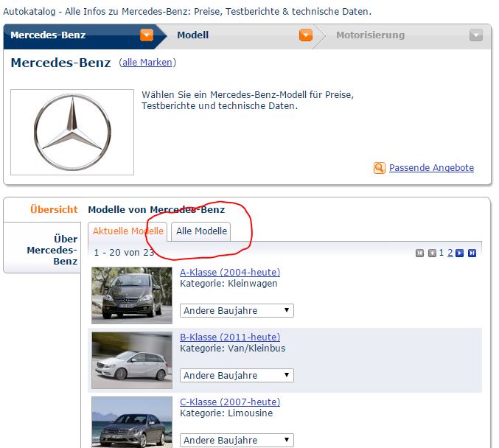Open the A-Klasse (2004-heute) link
The width and height of the screenshot is (499, 448).
click(230, 273)
